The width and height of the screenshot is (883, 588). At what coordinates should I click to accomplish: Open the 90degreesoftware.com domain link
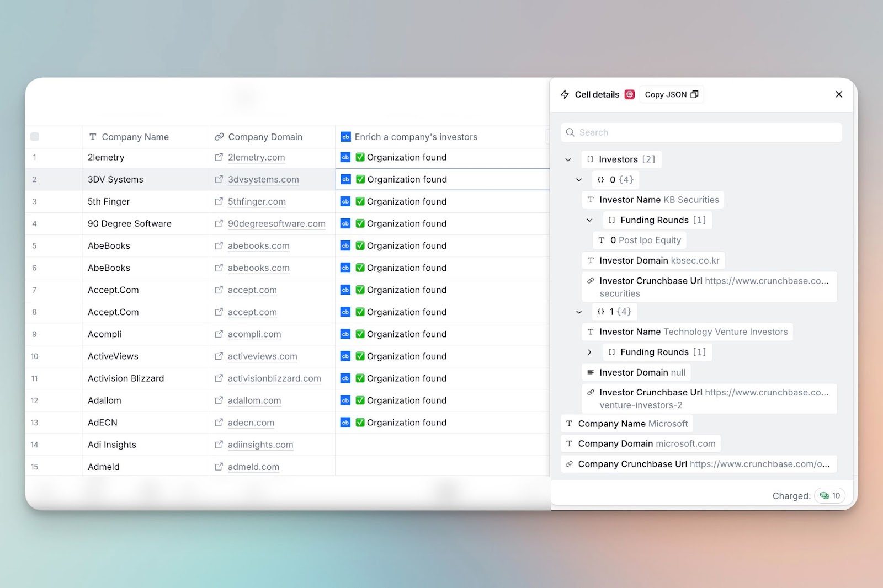pos(276,223)
